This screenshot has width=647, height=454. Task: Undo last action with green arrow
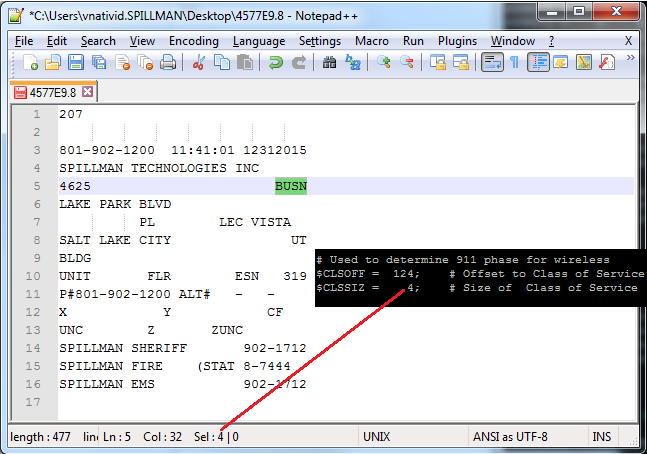276,63
